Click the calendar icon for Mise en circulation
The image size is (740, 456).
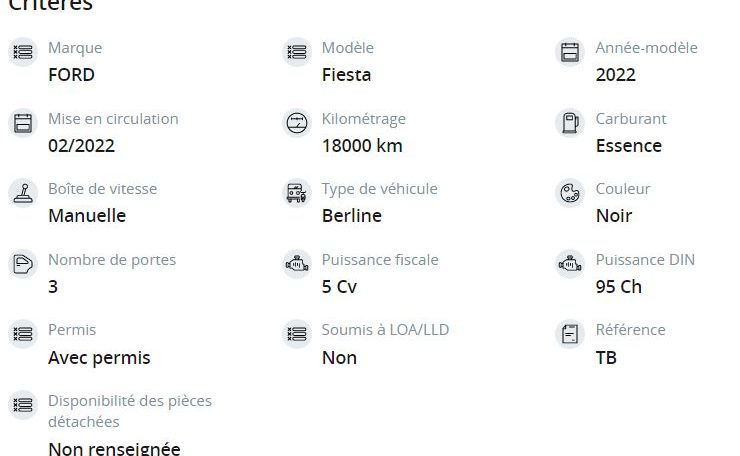point(23,123)
